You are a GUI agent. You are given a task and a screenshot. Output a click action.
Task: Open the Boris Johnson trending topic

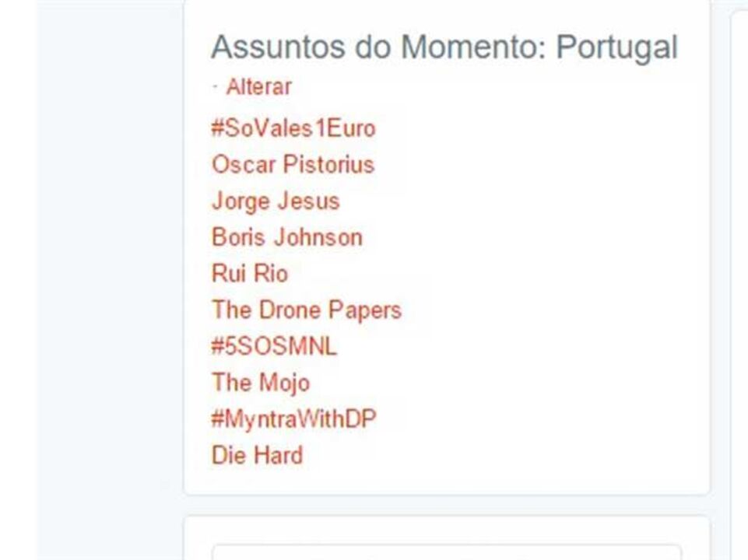tap(286, 237)
